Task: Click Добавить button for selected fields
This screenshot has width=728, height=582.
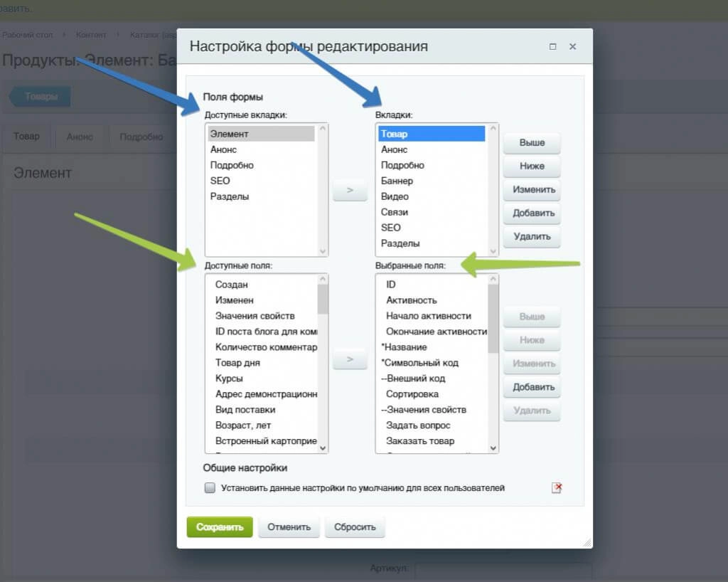Action: [x=532, y=387]
